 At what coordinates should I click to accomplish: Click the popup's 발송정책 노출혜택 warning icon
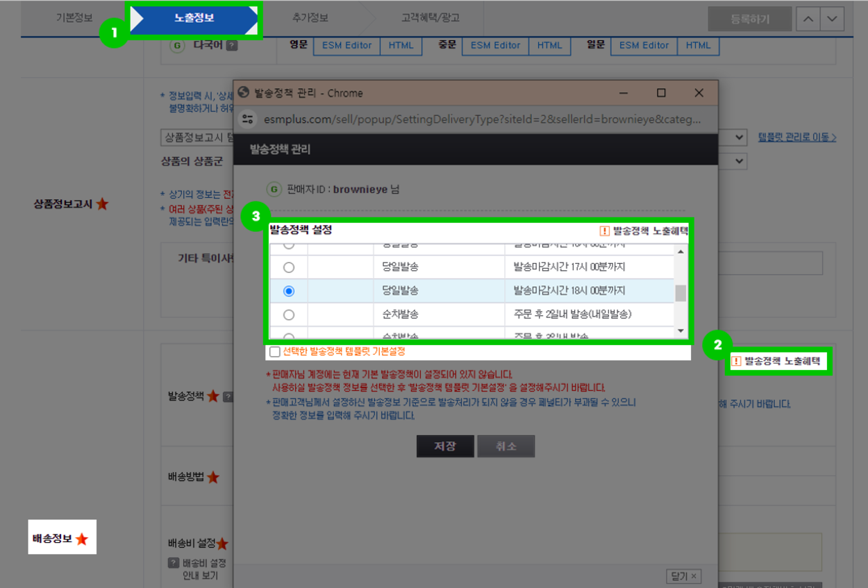coord(604,231)
